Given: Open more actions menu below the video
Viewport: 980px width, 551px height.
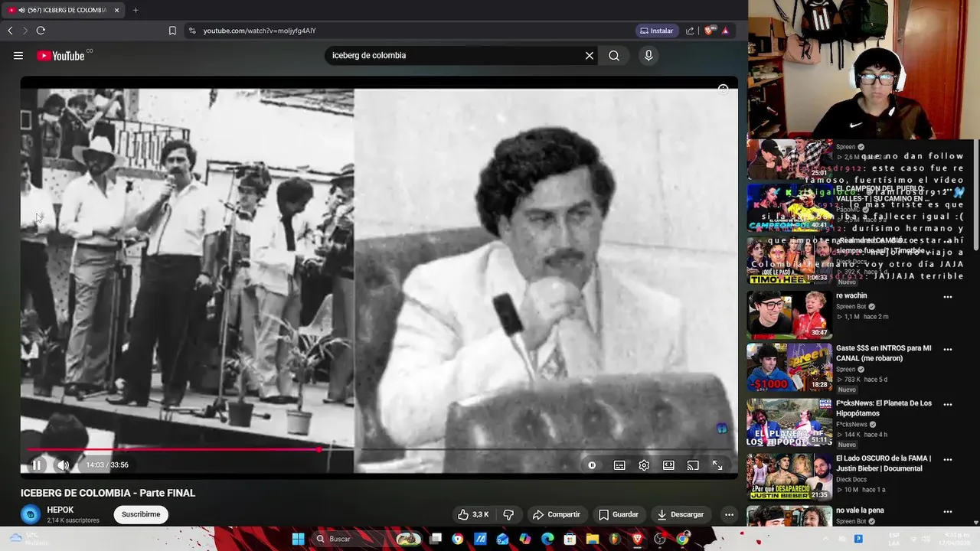Looking at the screenshot, I should coord(729,514).
